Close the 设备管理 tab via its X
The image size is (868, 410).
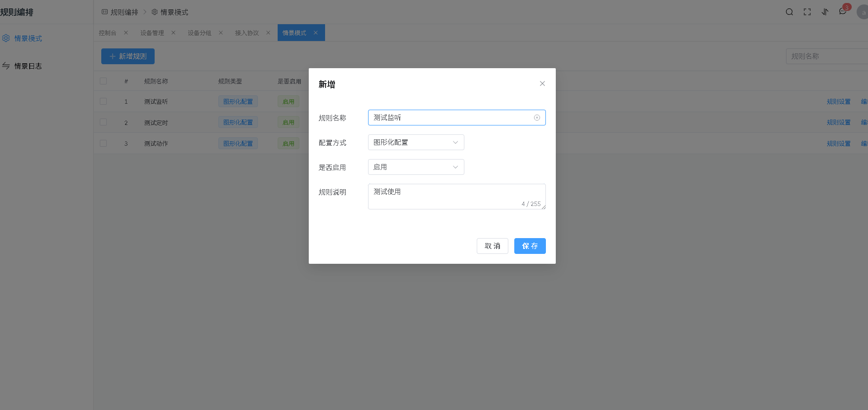[173, 33]
